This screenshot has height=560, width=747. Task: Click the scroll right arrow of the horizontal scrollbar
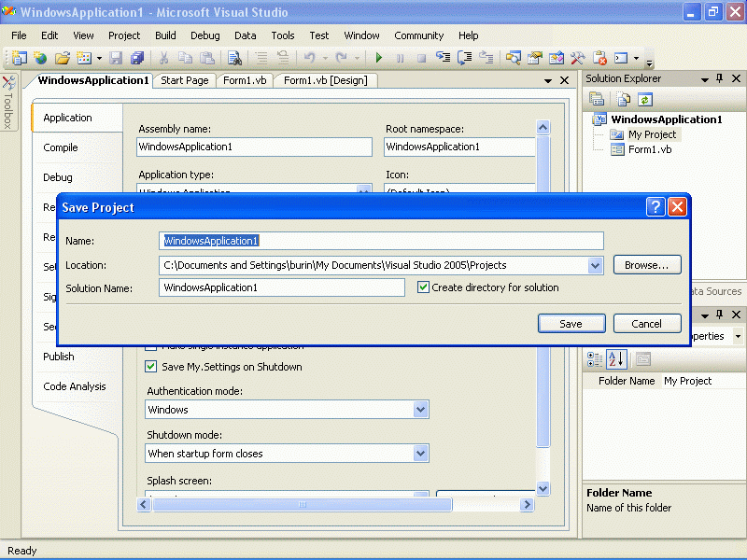tap(527, 504)
